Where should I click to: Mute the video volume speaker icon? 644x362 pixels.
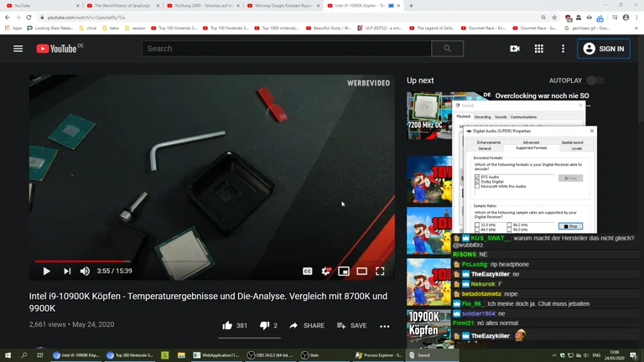[85, 271]
